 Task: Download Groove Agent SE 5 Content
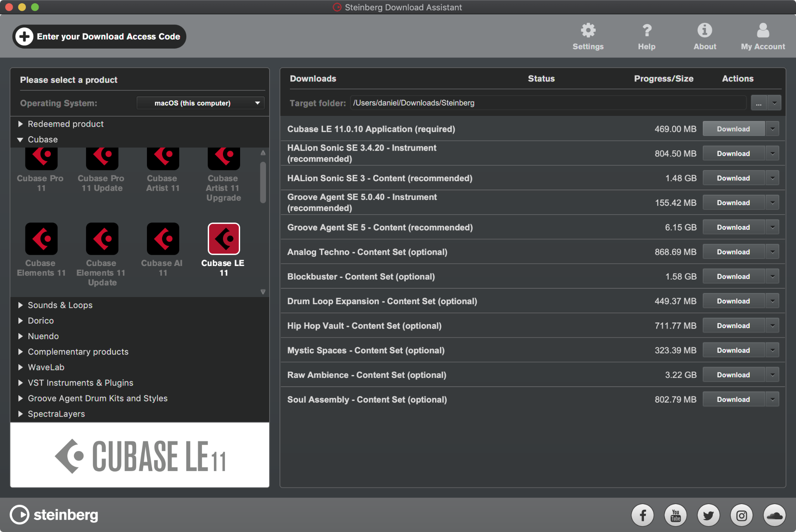(x=733, y=227)
